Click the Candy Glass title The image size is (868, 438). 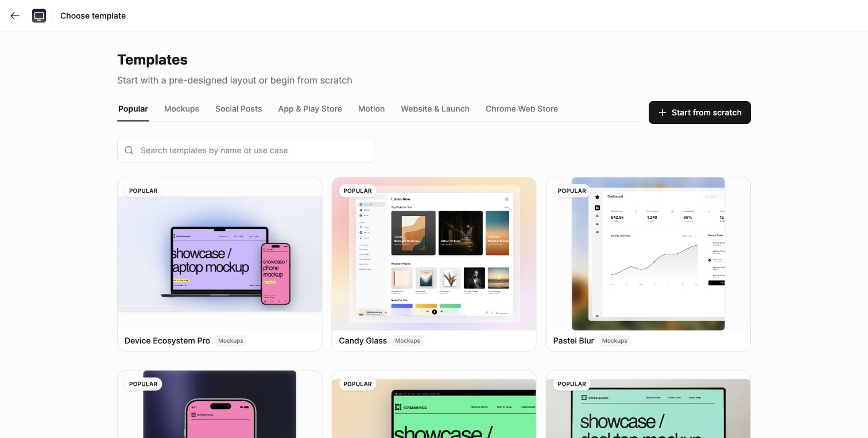point(363,341)
